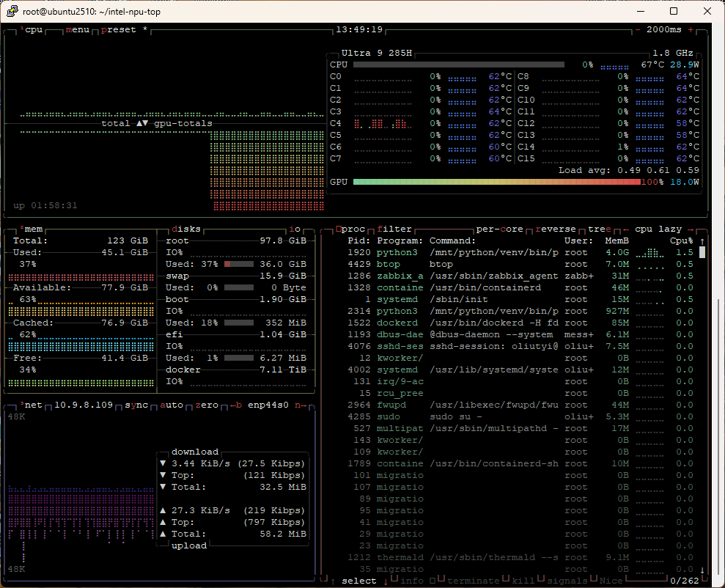The height and width of the screenshot is (588, 725).
Task: Click the plus to increase the 2000ms update interval
Action: [x=691, y=30]
